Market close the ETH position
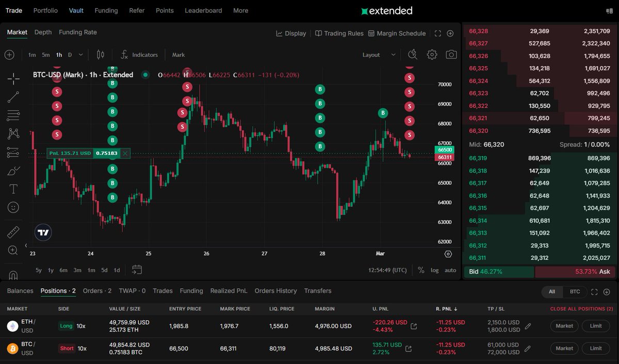Screen dimensions: 619x364 [564, 326]
